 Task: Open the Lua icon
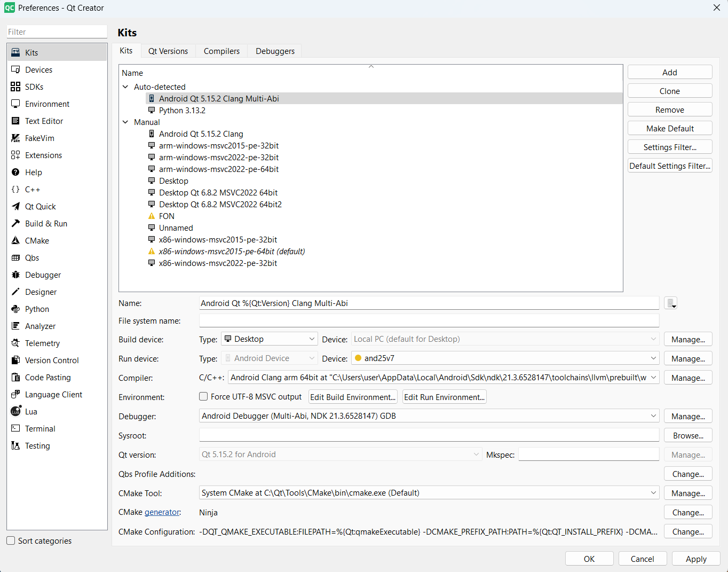pos(15,411)
